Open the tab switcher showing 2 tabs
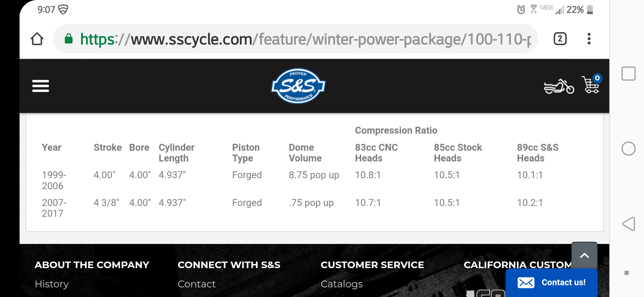Screen dimensions: 644x297 [560, 39]
